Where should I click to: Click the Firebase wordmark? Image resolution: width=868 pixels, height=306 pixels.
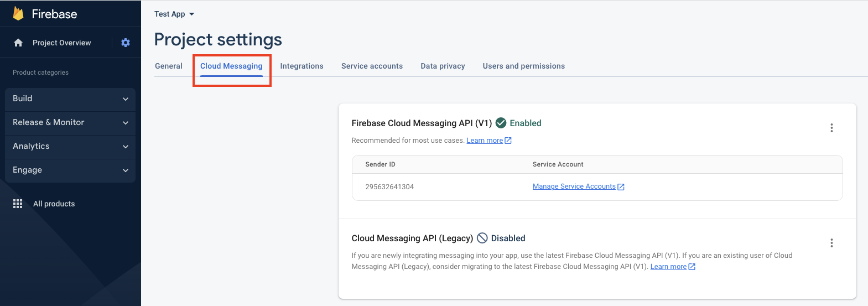(54, 14)
